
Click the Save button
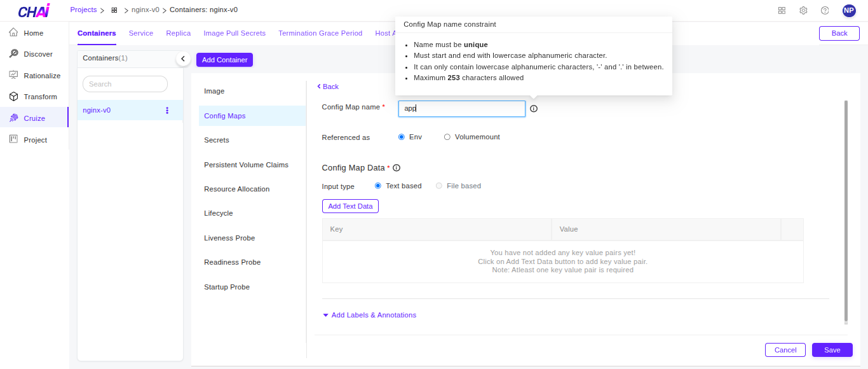(x=832, y=350)
